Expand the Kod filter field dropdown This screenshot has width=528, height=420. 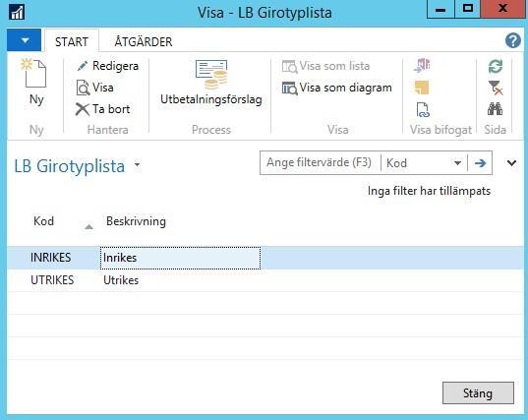point(457,163)
